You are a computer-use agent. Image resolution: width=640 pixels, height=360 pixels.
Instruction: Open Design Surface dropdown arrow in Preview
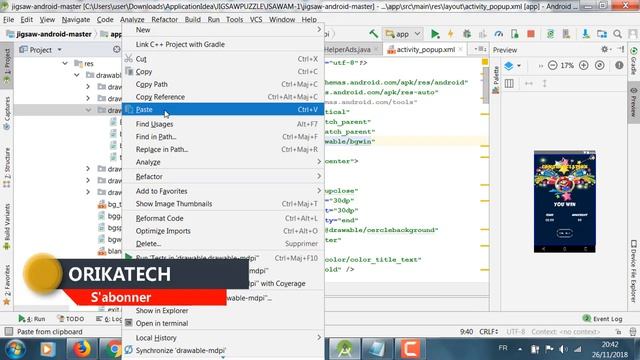(519, 66)
